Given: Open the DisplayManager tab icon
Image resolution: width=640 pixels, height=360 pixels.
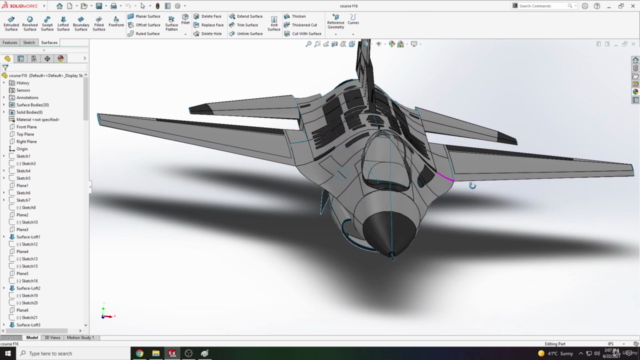Looking at the screenshot, I should coord(61,59).
